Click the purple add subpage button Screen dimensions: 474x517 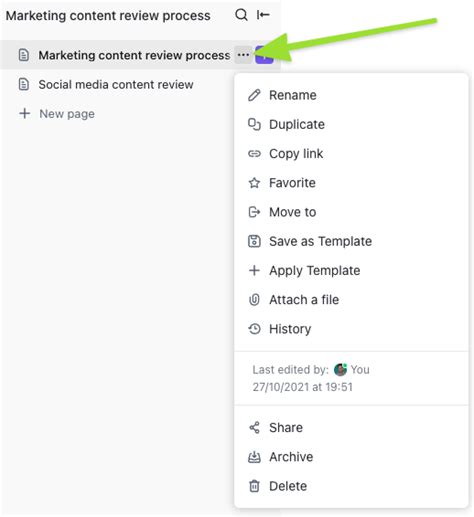point(264,55)
